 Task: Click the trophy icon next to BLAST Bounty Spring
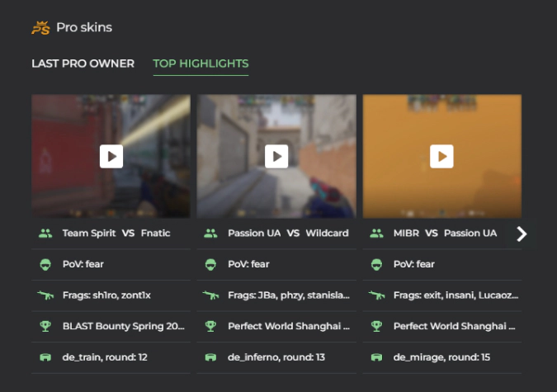pos(45,326)
